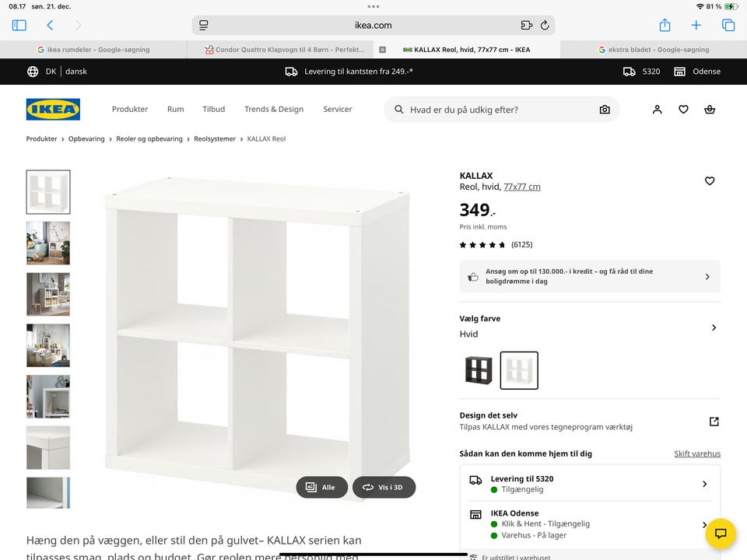Viewport: 747px width, 560px height.
Task: Open the Tilbud menu
Action: pos(213,109)
